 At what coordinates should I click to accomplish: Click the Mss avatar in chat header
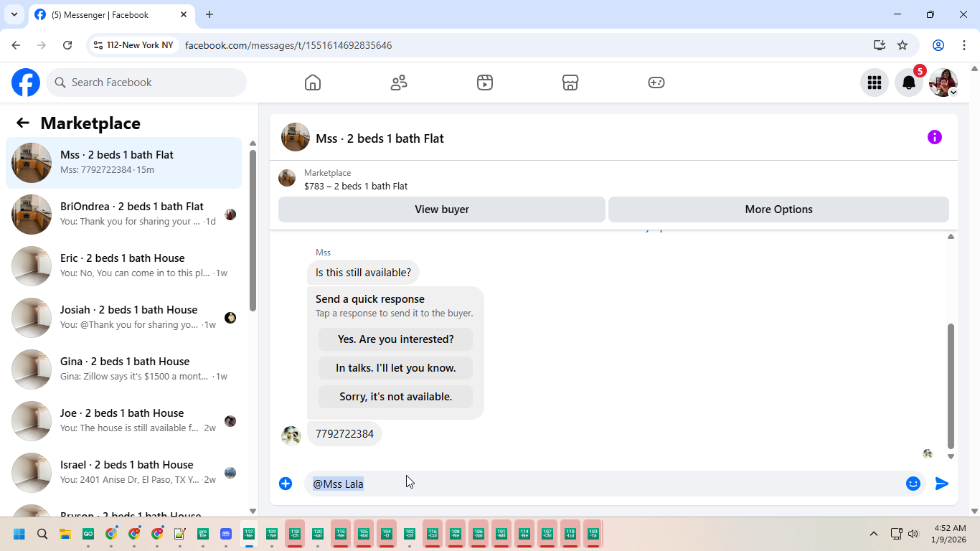(x=296, y=137)
